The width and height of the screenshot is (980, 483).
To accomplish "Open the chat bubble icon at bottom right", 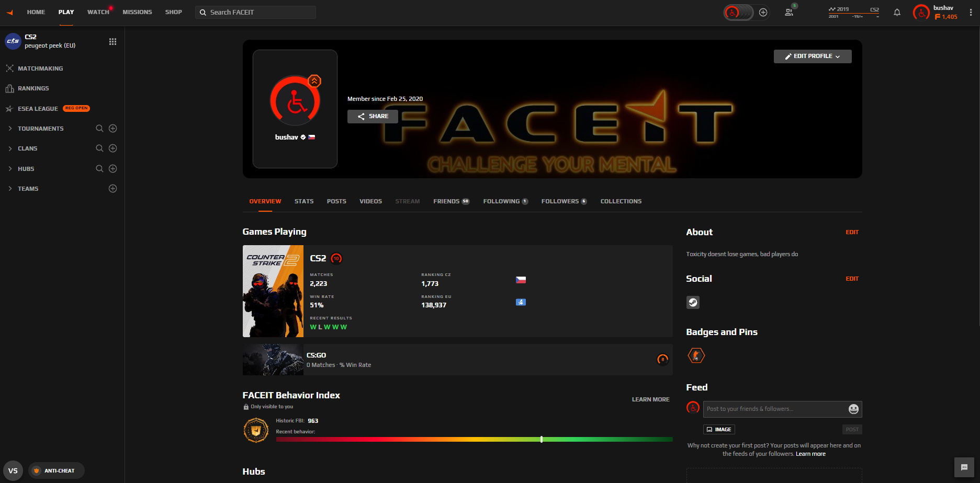I will point(964,468).
